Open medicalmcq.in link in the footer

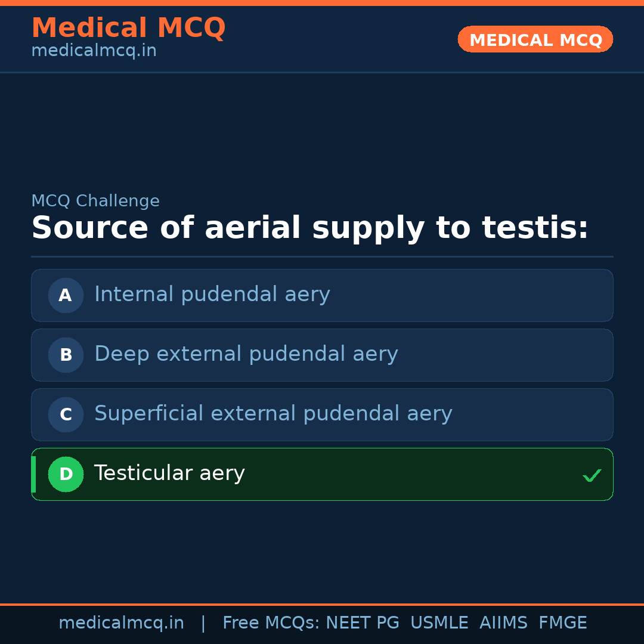tap(121, 623)
